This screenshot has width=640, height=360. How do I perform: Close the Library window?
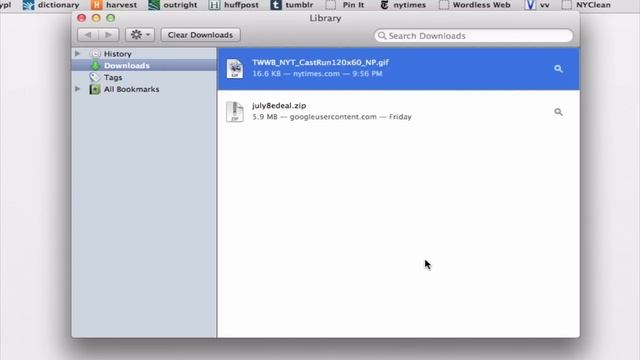click(x=82, y=18)
